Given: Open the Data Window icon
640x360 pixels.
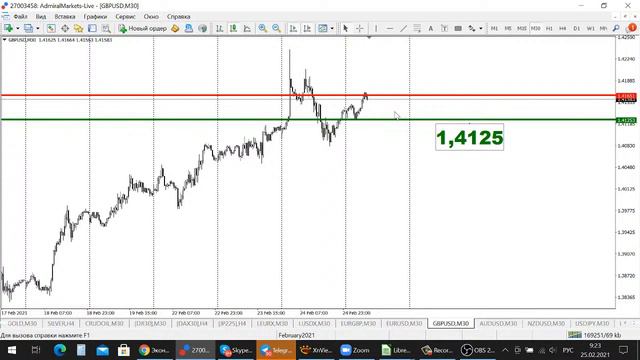Looking at the screenshot, I should coord(65,28).
